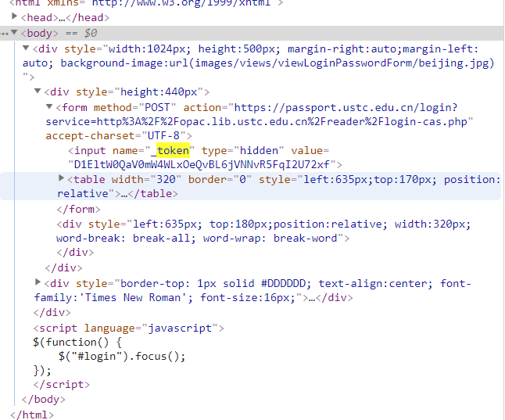This screenshot has width=505, height=420.
Task: Collapse the form method POST node
Action: coord(49,106)
